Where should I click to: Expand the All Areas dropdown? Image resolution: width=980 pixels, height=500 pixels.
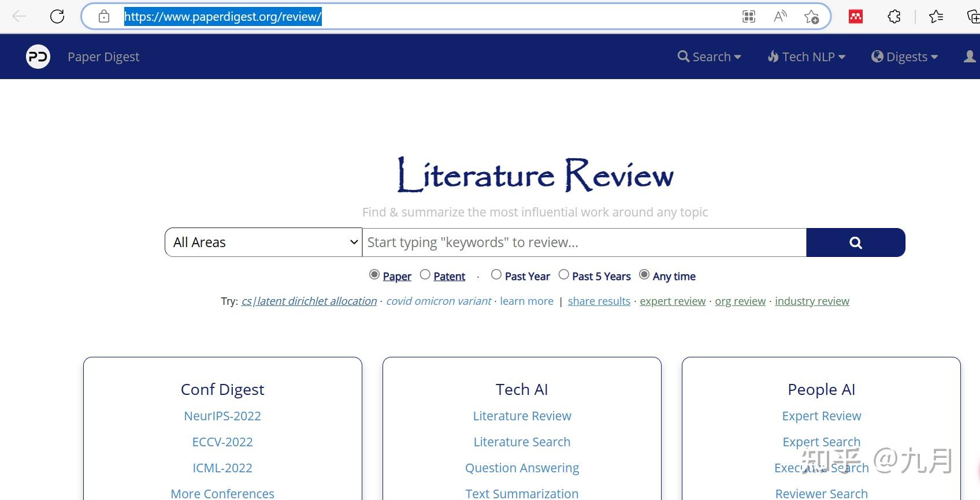(263, 242)
